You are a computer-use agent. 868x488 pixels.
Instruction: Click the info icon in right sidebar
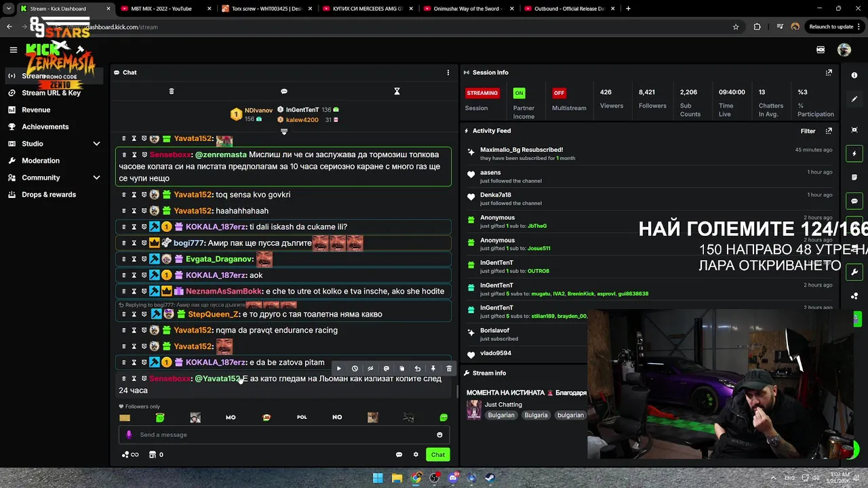click(854, 75)
